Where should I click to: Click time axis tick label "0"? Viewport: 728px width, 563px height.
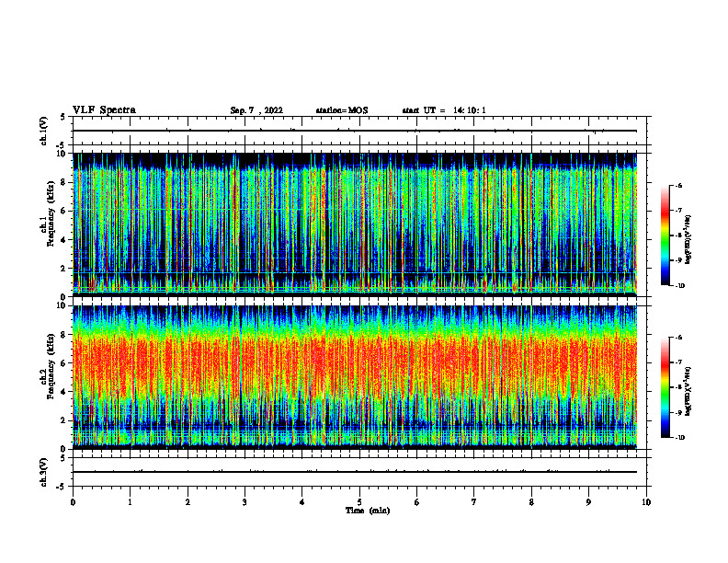[x=73, y=502]
